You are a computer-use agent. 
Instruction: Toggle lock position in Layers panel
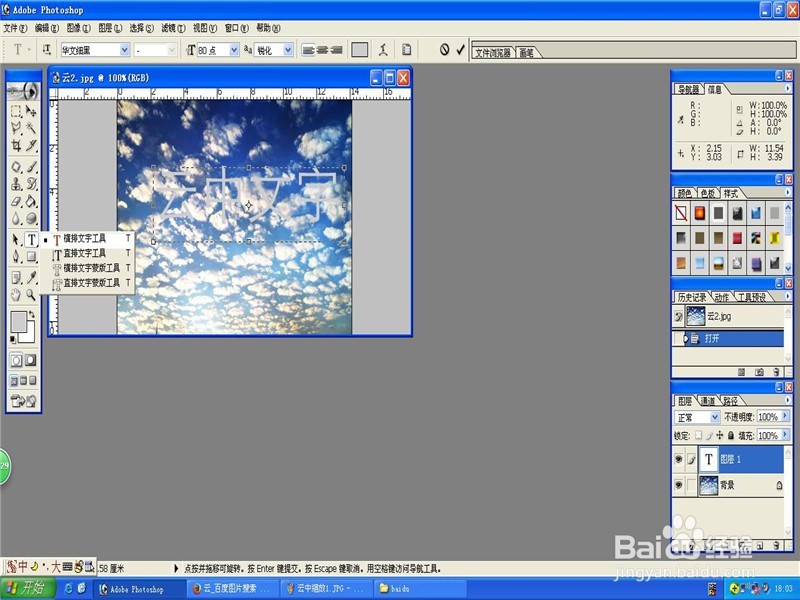(x=720, y=435)
